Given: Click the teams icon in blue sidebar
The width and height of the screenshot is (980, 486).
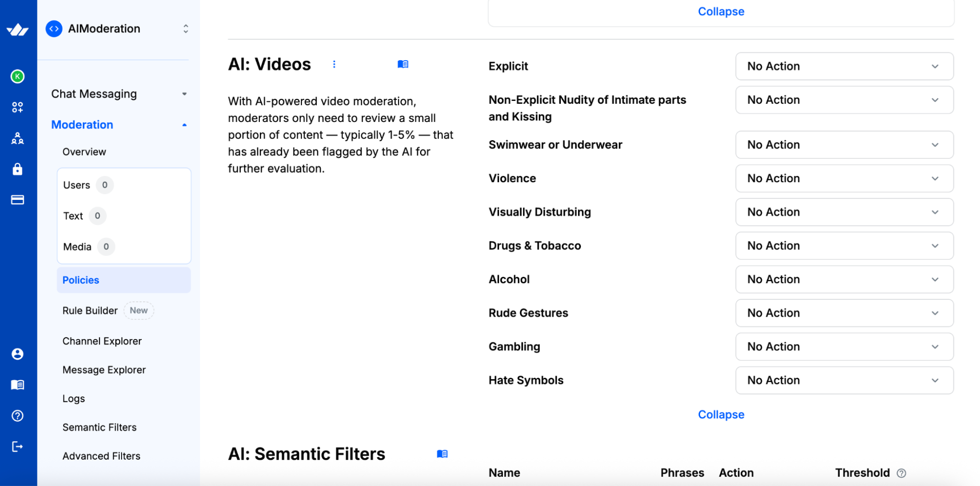Looking at the screenshot, I should pyautogui.click(x=18, y=139).
